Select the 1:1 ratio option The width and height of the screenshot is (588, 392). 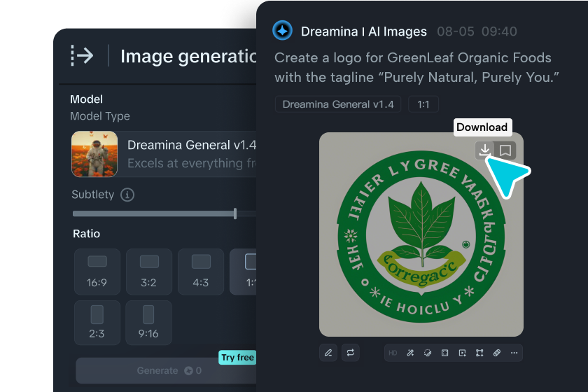243,272
